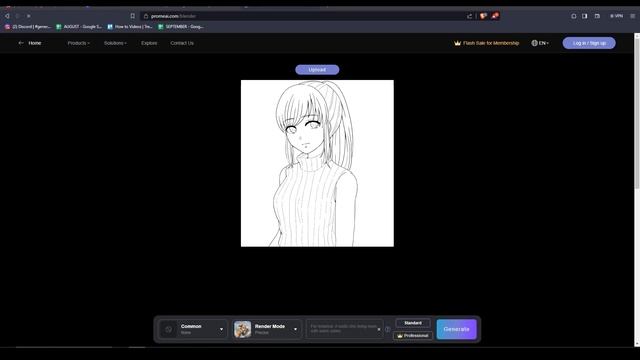This screenshot has height=360, width=640.
Task: Click the Log in / Sign up button
Action: pyautogui.click(x=589, y=43)
